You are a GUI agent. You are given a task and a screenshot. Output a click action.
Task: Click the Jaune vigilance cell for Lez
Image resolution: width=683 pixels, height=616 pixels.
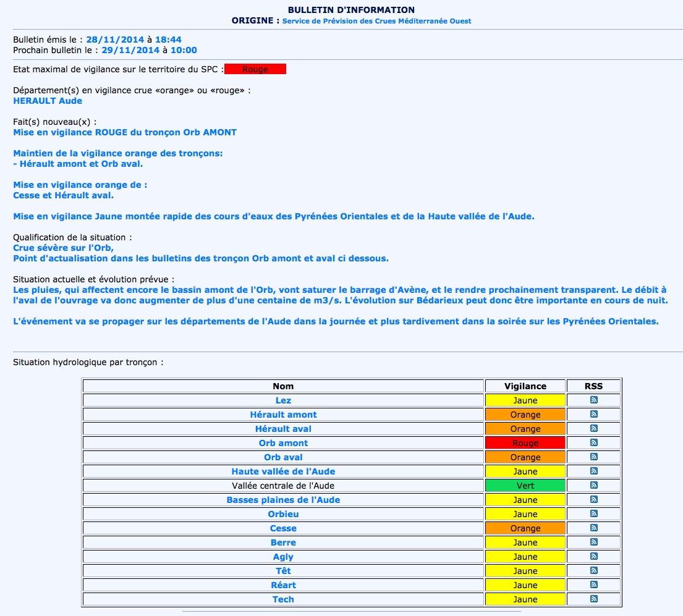click(x=525, y=400)
